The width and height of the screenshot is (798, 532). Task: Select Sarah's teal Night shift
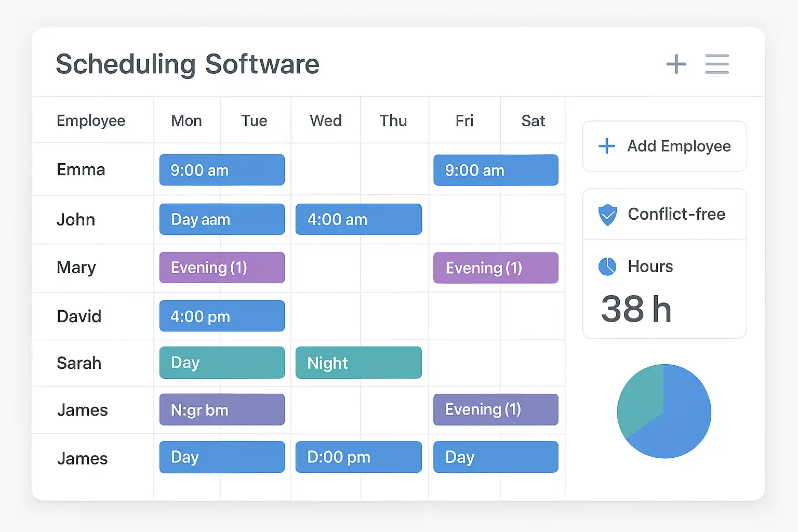(x=358, y=363)
